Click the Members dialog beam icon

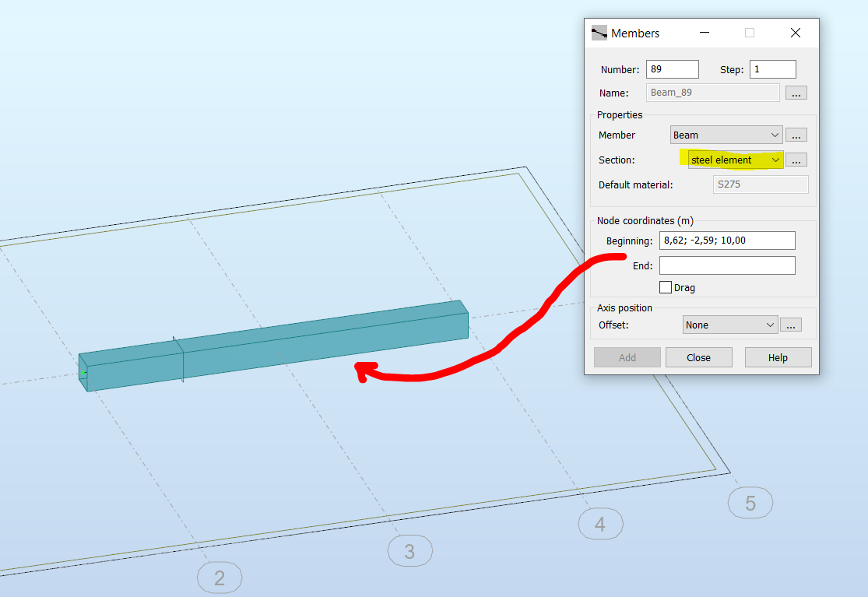coord(599,33)
